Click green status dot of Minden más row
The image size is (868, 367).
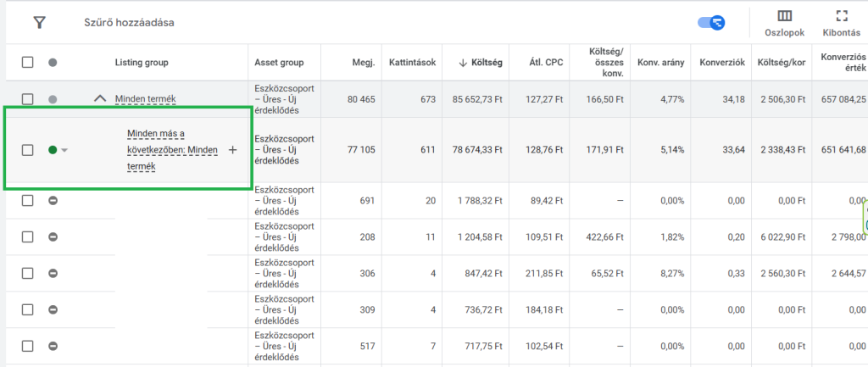pyautogui.click(x=53, y=150)
